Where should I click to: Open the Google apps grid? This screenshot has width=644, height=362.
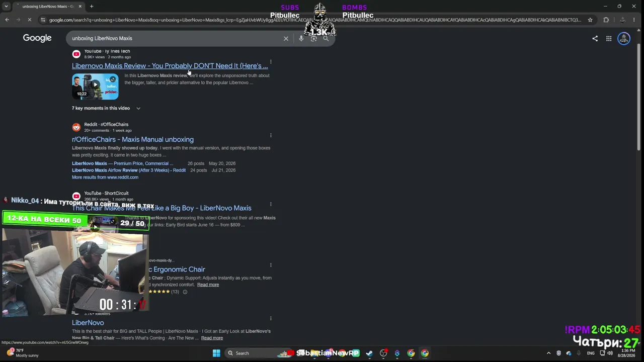(x=609, y=38)
